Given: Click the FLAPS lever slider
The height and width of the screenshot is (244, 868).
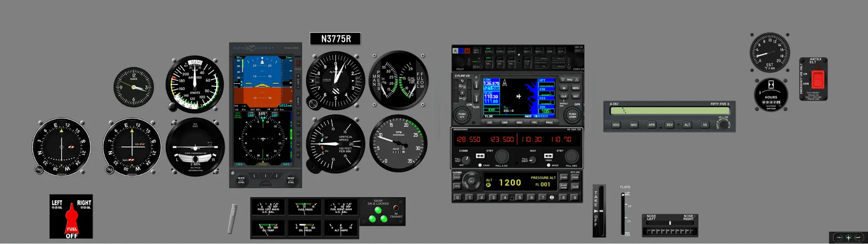Looking at the screenshot, I should 623,196.
